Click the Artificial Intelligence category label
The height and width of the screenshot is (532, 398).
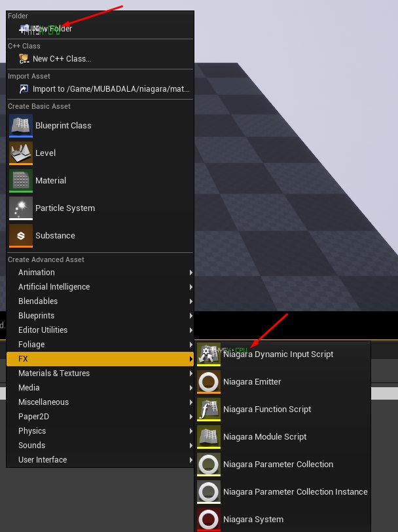coord(54,287)
